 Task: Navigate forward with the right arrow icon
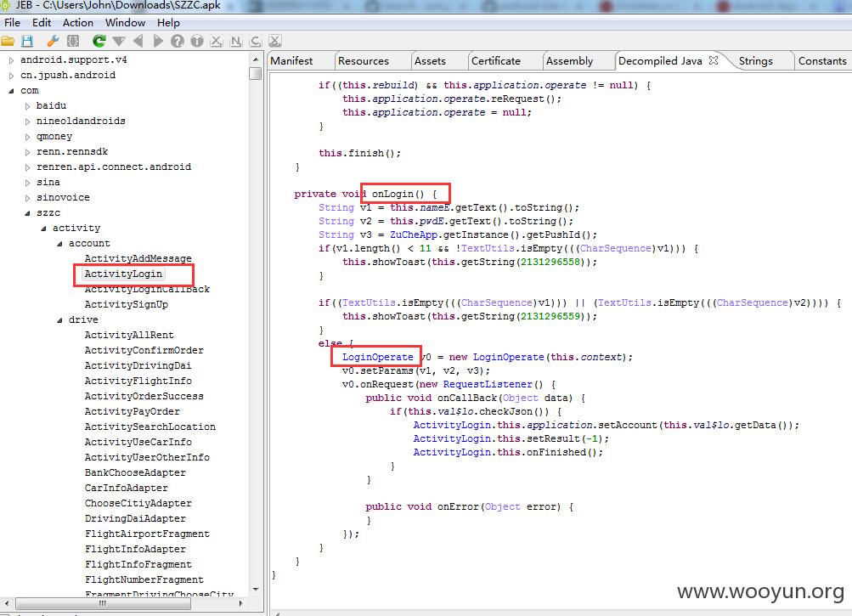pyautogui.click(x=158, y=41)
